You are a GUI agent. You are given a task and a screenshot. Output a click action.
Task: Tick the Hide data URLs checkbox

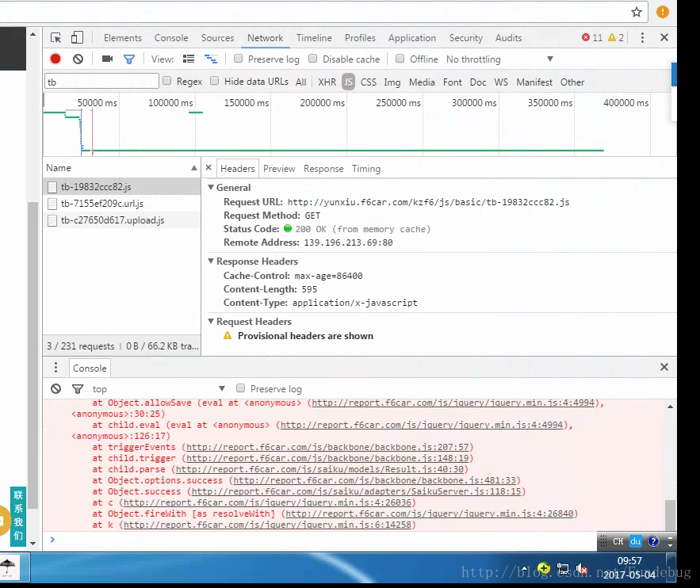coord(215,81)
